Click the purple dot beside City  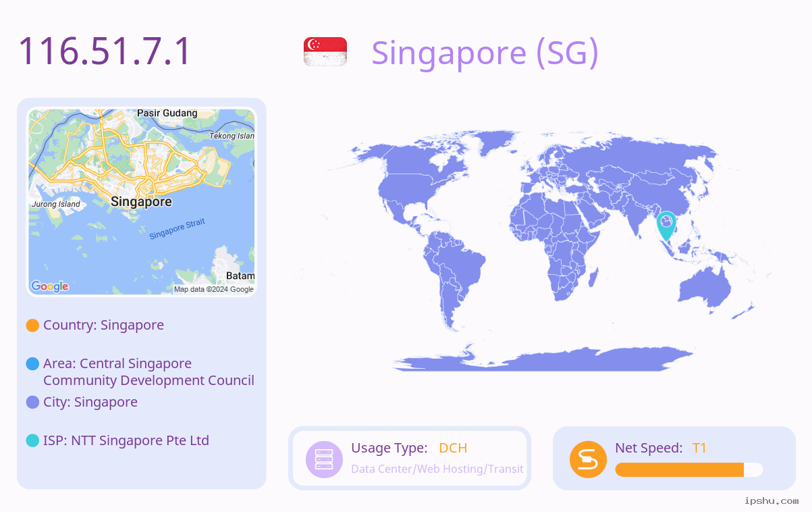tap(32, 403)
